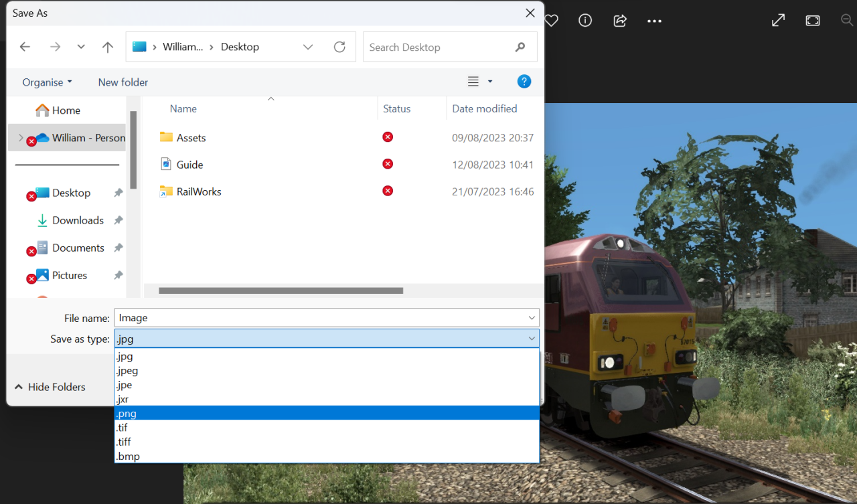857x504 pixels.
Task: Go up one folder level
Action: (107, 47)
